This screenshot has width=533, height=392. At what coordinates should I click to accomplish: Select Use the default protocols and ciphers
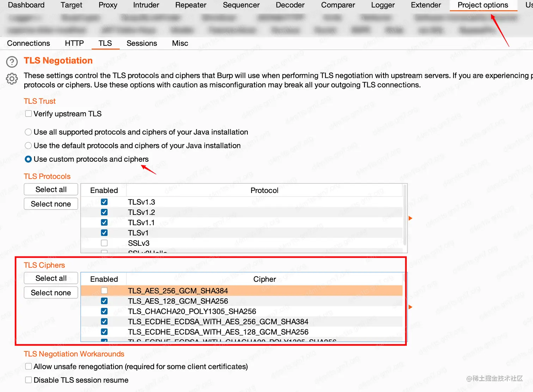[x=29, y=145]
